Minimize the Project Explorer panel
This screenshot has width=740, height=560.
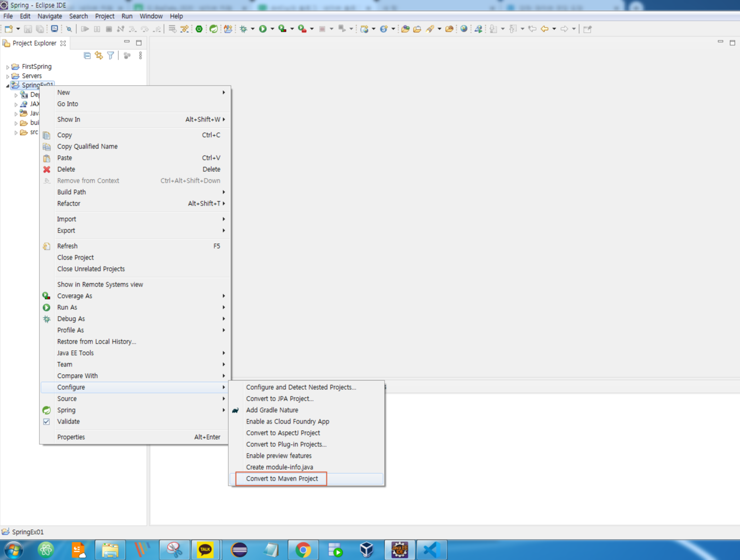tap(127, 42)
